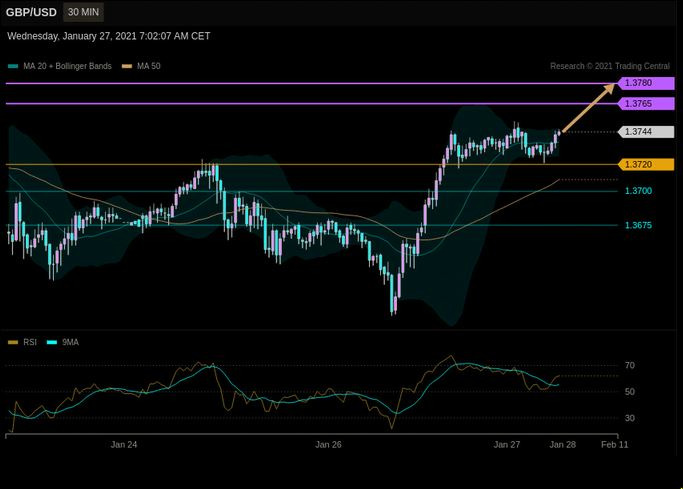Click the 'Jan 27' date axis label
This screenshot has height=489, width=683.
[507, 445]
